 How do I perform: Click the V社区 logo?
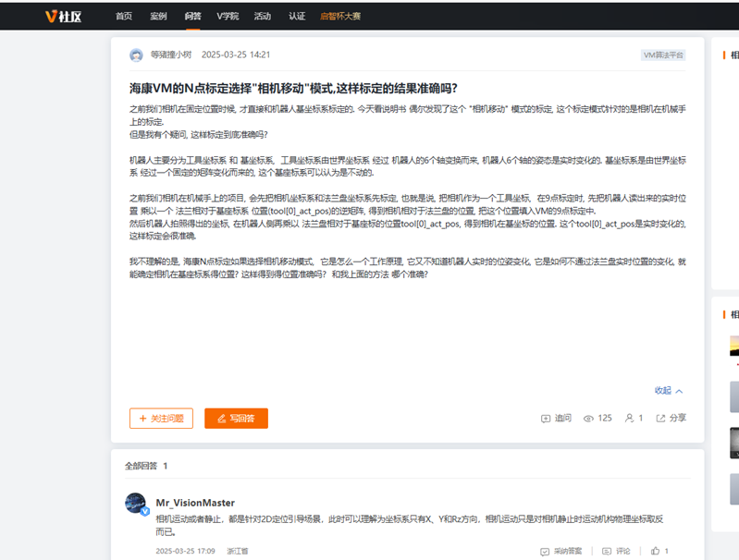tap(63, 17)
